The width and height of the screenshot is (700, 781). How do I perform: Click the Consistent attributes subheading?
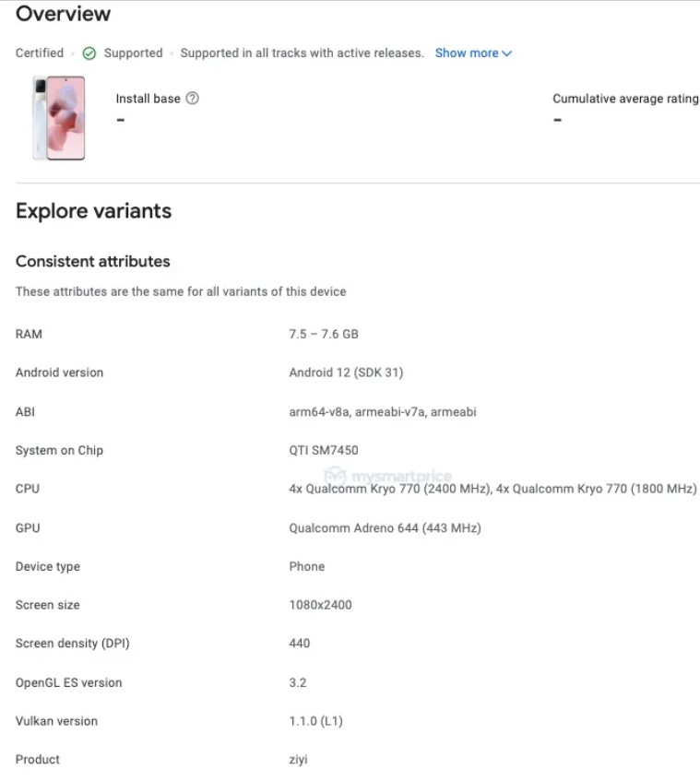pyautogui.click(x=92, y=261)
